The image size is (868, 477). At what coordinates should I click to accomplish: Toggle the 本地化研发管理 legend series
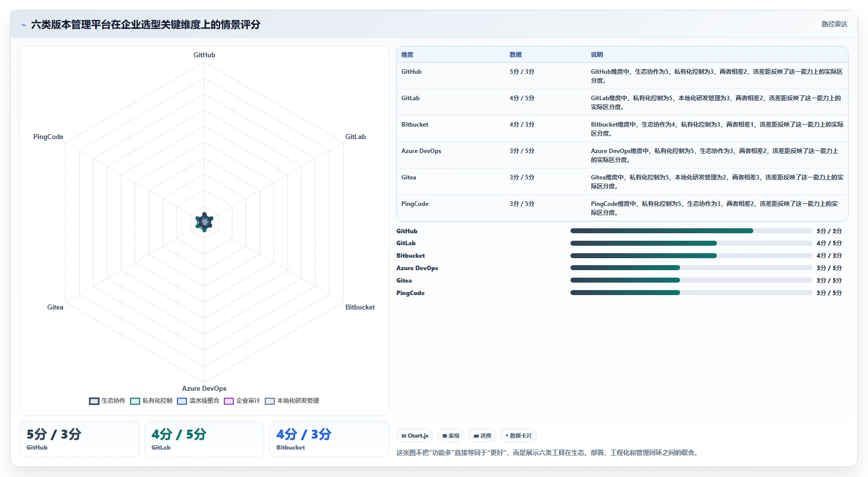292,401
